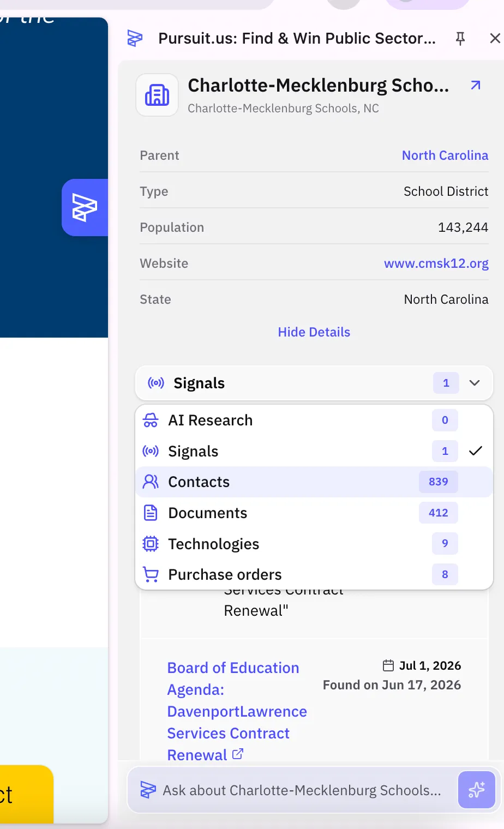504x829 pixels.
Task: Click the blue Pursuit floating tab on the page edge
Action: coord(85,207)
